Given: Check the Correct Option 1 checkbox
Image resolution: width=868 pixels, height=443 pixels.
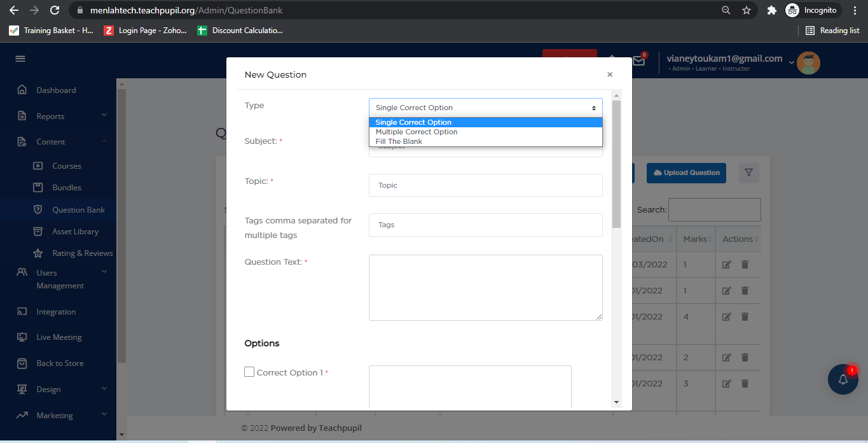Looking at the screenshot, I should coord(249,372).
